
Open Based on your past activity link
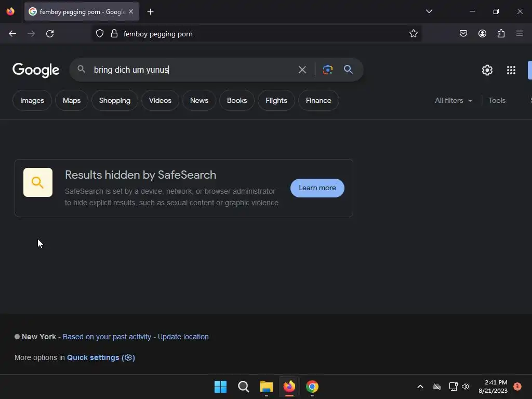(107, 337)
